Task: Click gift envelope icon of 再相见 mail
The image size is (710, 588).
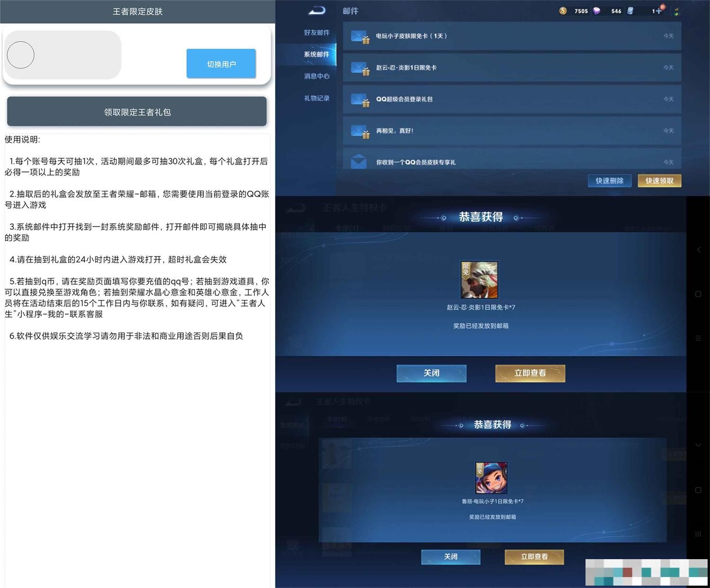Action: point(360,132)
